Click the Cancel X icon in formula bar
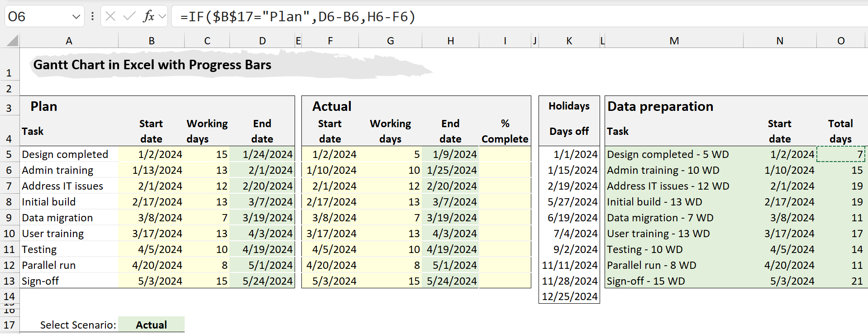The height and width of the screenshot is (334, 868). point(110,17)
